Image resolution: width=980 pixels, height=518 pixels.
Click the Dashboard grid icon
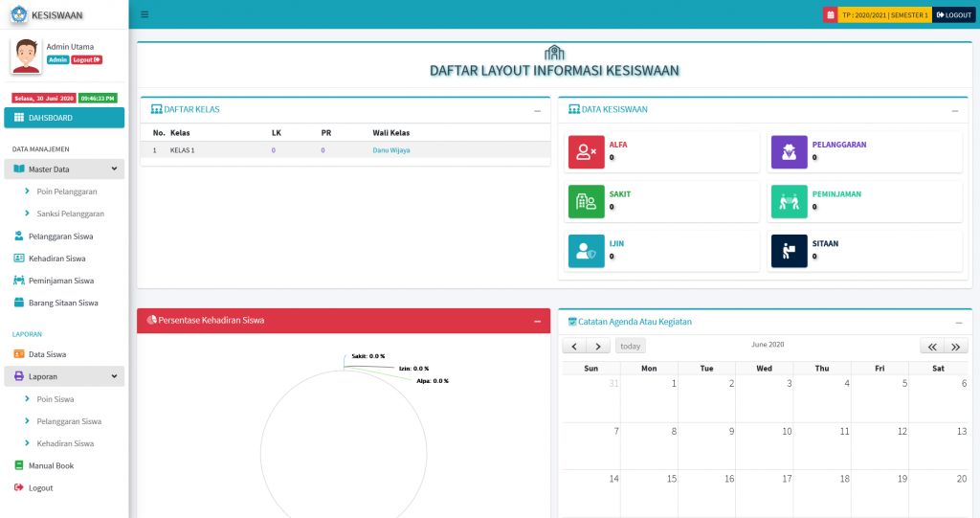click(19, 117)
